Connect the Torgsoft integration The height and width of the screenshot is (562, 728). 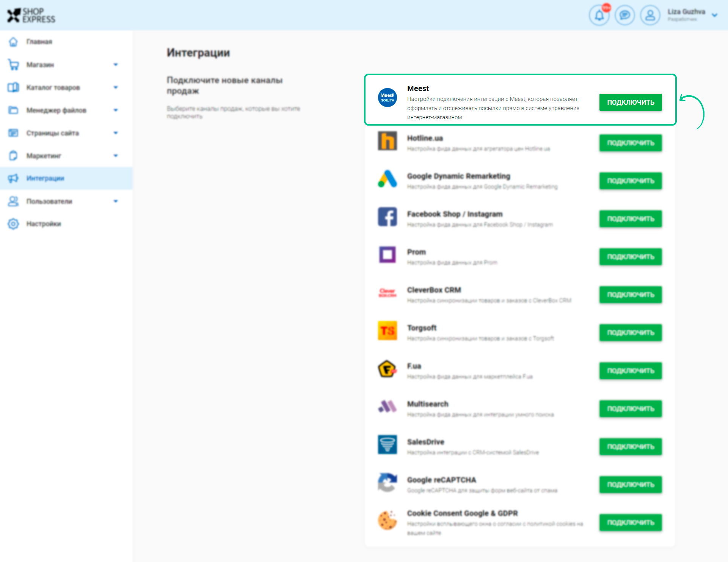pyautogui.click(x=631, y=332)
